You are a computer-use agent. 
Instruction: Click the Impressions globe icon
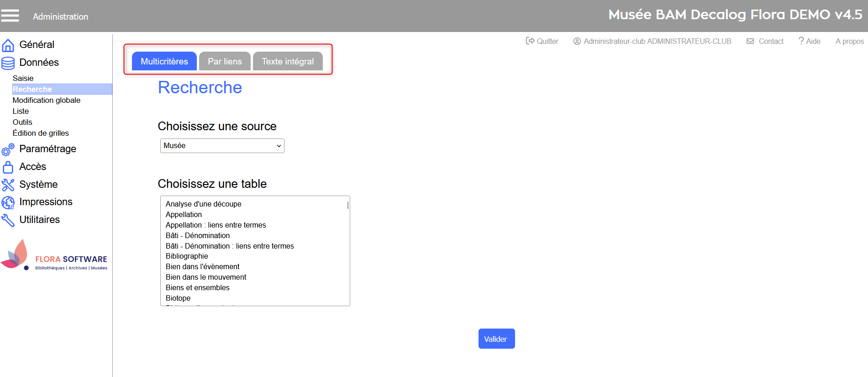point(8,202)
